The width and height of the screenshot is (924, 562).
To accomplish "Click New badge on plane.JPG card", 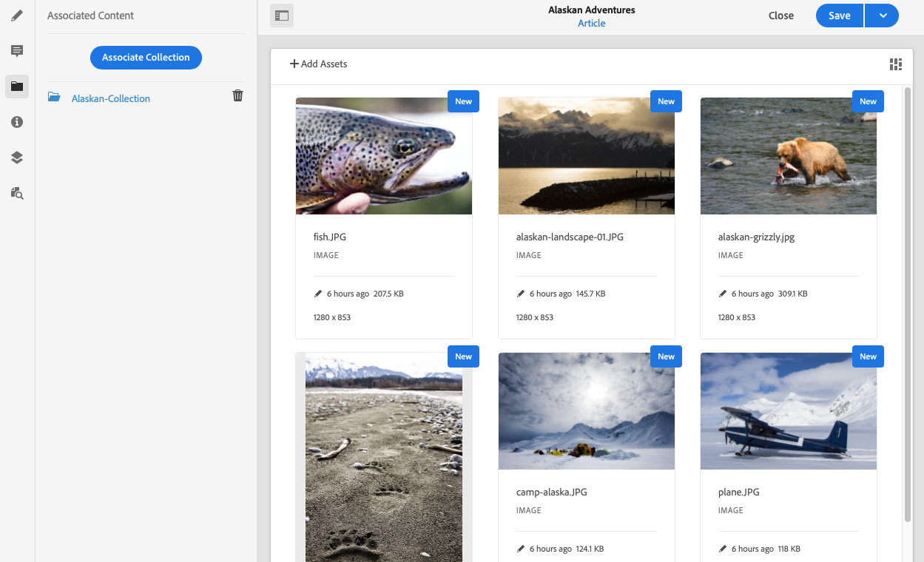I will 869,356.
